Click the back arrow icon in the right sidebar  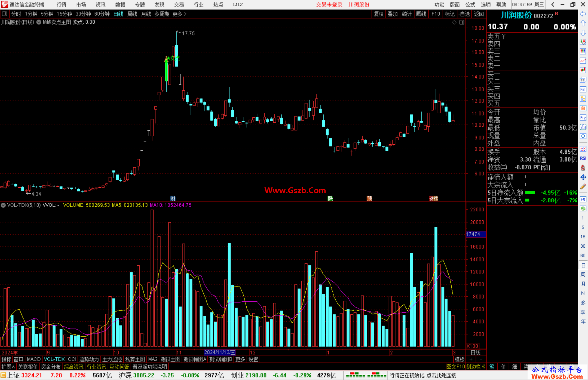point(583,14)
